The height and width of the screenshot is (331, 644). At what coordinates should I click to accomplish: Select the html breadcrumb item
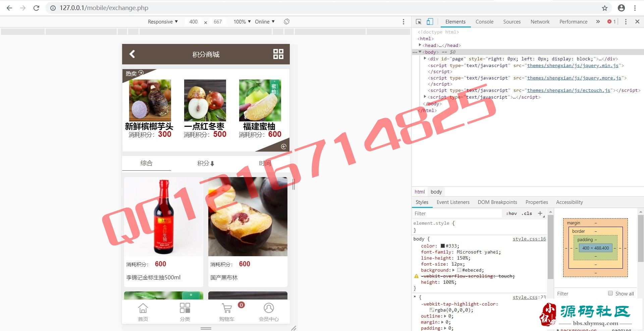(420, 191)
